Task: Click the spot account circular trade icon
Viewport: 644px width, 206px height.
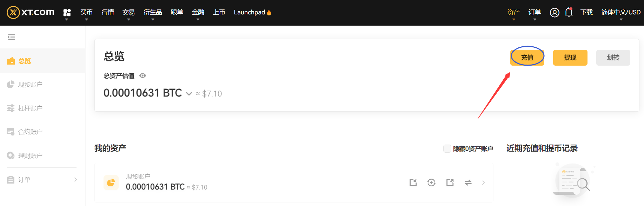Action: click(x=431, y=182)
